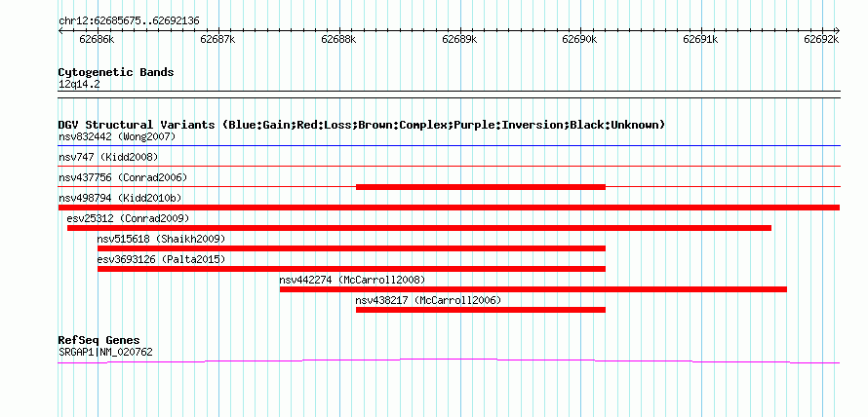
Task: Click the chr12:62685675..62692136 coordinate label
Action: point(129,21)
